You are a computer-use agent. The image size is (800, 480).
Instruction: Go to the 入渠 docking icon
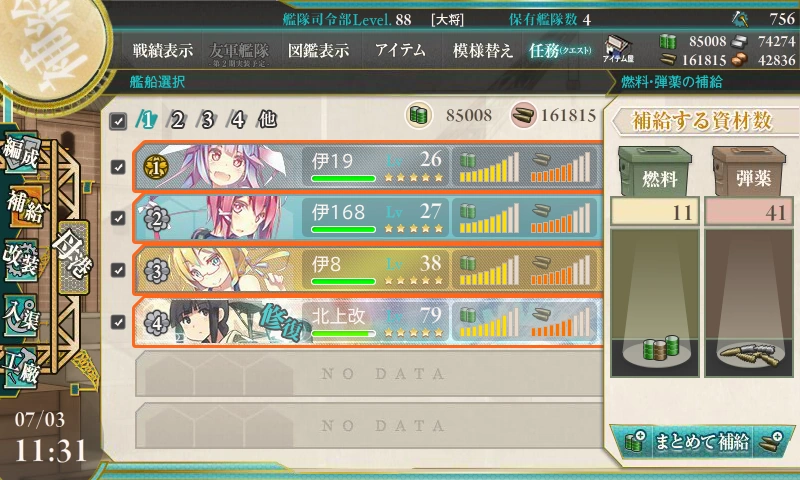point(21,314)
